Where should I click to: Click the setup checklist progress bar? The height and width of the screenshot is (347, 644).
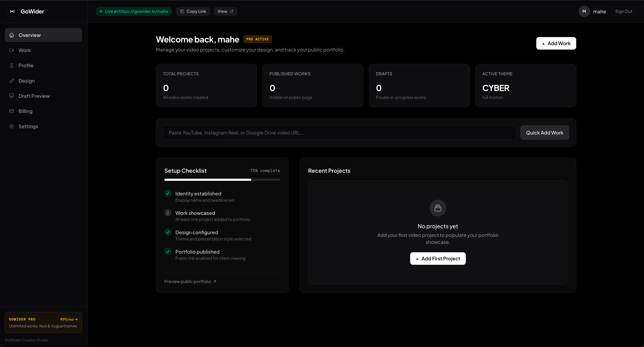[x=222, y=180]
